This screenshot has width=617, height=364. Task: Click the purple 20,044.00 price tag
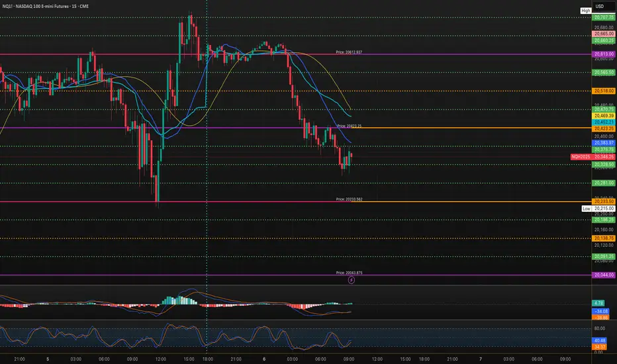[x=604, y=275]
